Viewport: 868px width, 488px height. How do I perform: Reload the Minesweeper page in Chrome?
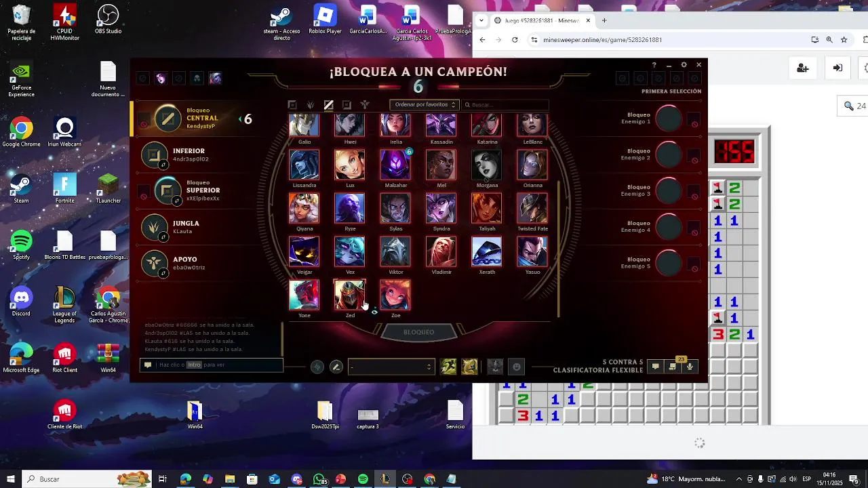click(x=515, y=40)
